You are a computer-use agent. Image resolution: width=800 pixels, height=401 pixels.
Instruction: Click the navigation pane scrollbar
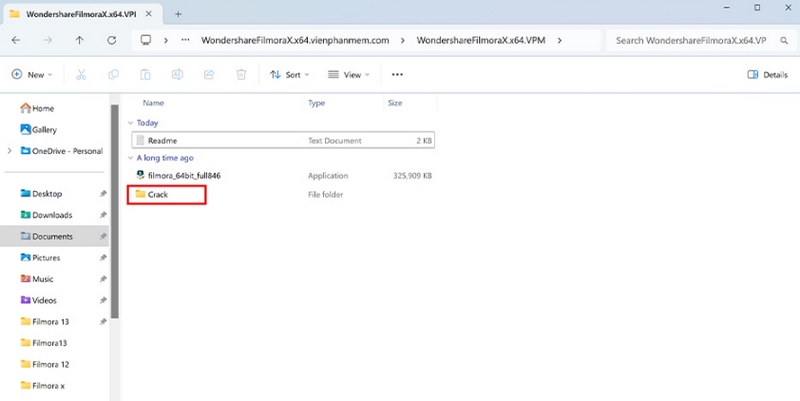[x=115, y=212]
